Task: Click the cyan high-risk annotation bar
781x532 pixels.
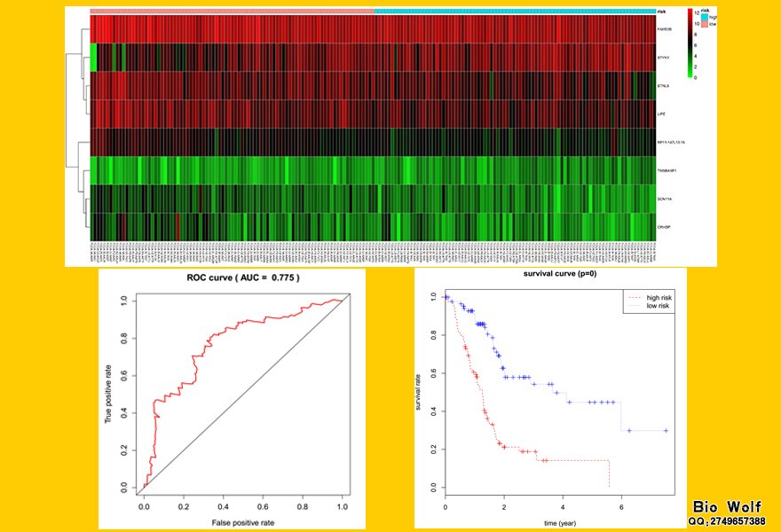Action: [x=515, y=11]
